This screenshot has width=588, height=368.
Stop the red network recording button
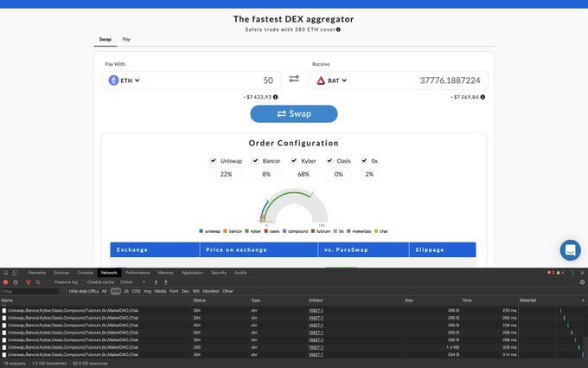pos(6,282)
